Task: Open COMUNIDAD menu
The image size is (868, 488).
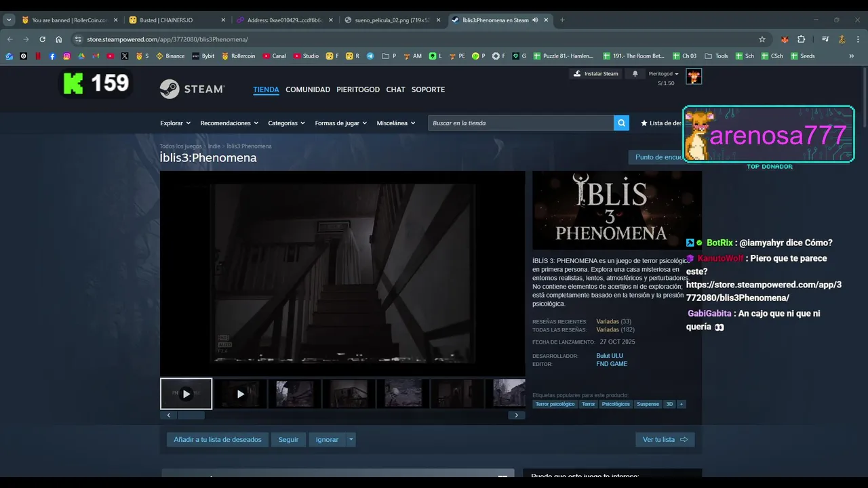Action: [308, 89]
